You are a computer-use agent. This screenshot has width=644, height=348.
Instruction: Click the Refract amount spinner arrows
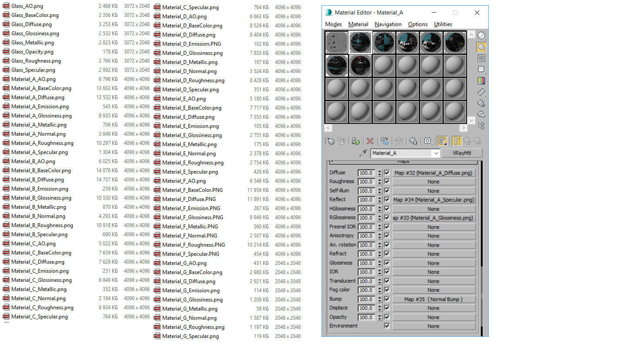coord(379,254)
